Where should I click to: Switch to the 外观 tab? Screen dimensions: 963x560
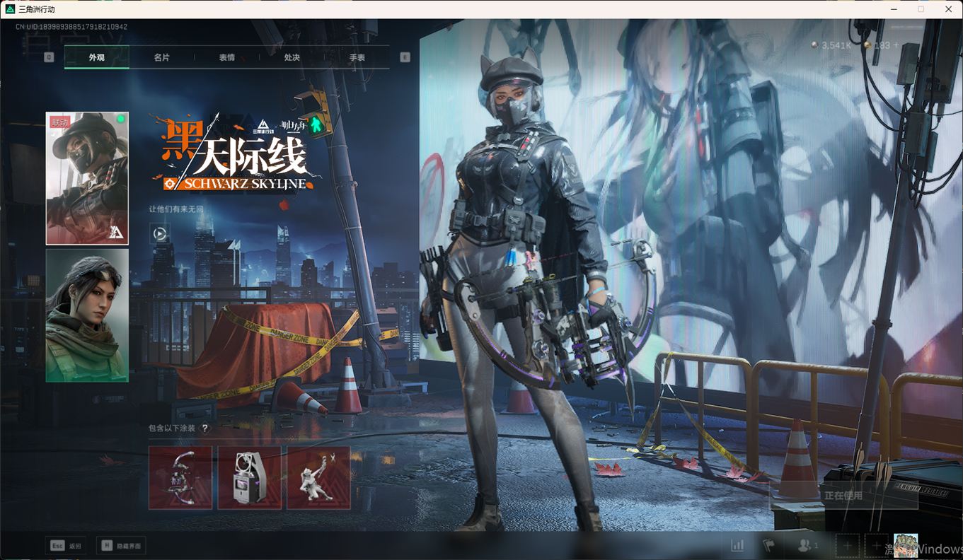[97, 57]
